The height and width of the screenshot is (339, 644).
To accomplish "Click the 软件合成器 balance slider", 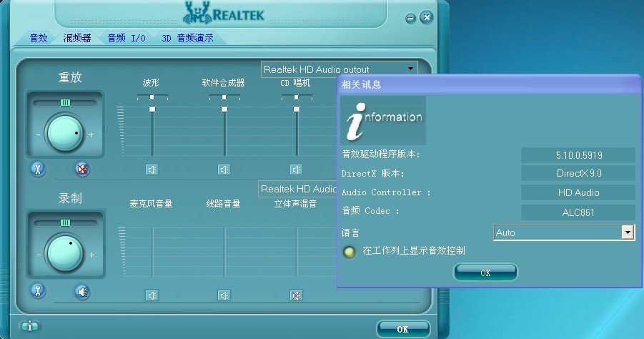I will pyautogui.click(x=224, y=97).
